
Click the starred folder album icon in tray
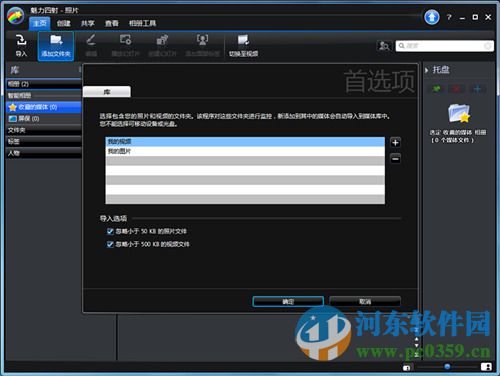coord(459,113)
